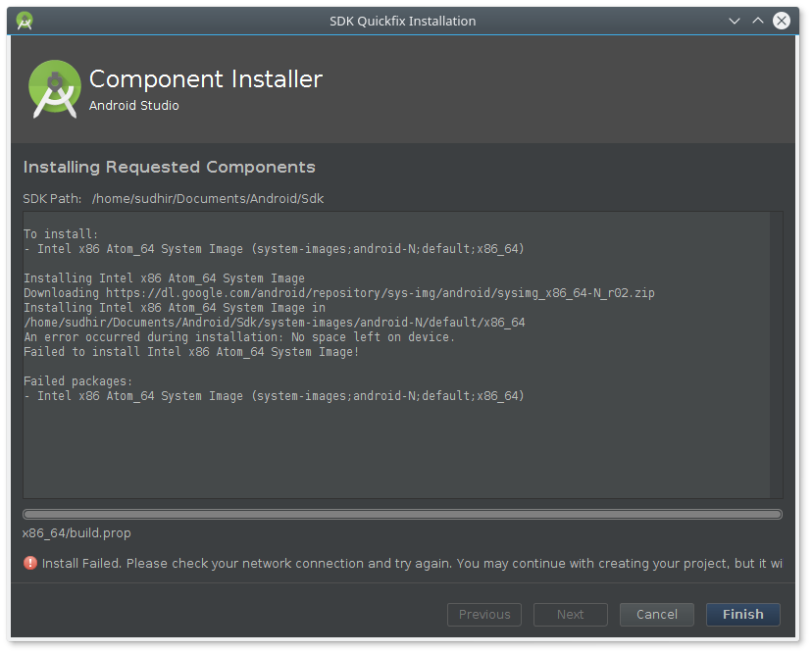Click the Android Studio icon in title bar
The width and height of the screenshot is (812, 654).
25,21
